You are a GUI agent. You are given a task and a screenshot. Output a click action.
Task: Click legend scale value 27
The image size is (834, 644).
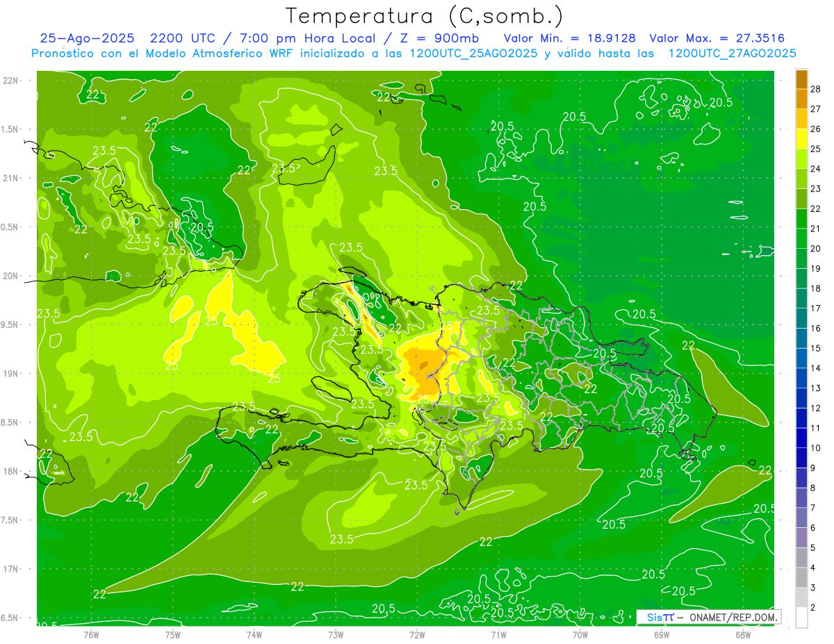pyautogui.click(x=816, y=109)
